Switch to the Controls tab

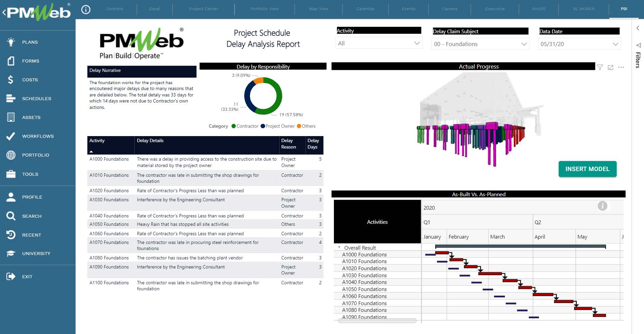tap(115, 9)
